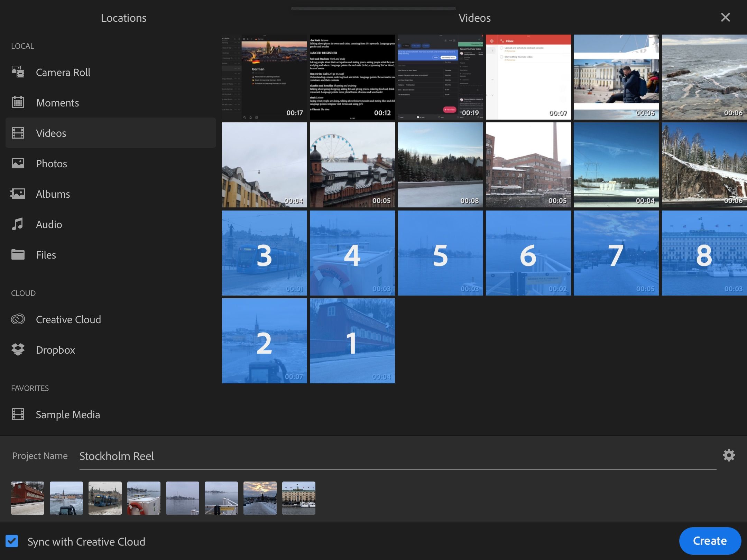The image size is (747, 560).
Task: Uncheck Sync with Creative Cloud checkbox
Action: pyautogui.click(x=12, y=541)
